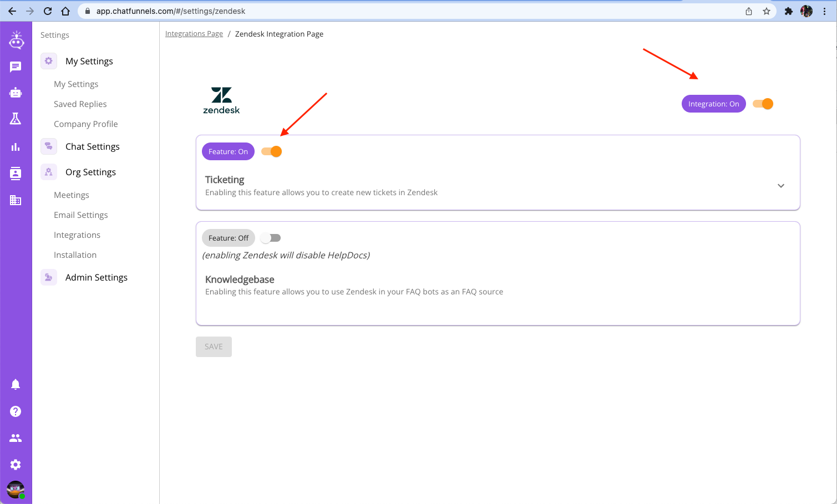
Task: Toggle the Zendesk Integration switch
Action: (763, 104)
